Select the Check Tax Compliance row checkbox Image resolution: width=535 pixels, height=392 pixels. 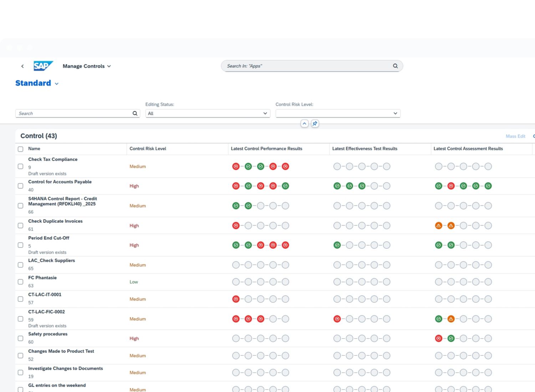click(21, 166)
